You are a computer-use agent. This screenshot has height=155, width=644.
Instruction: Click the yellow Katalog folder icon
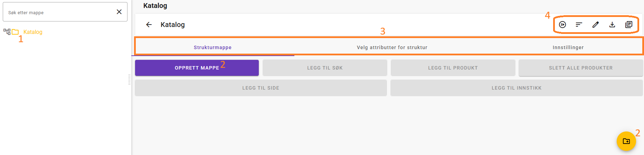[x=15, y=32]
